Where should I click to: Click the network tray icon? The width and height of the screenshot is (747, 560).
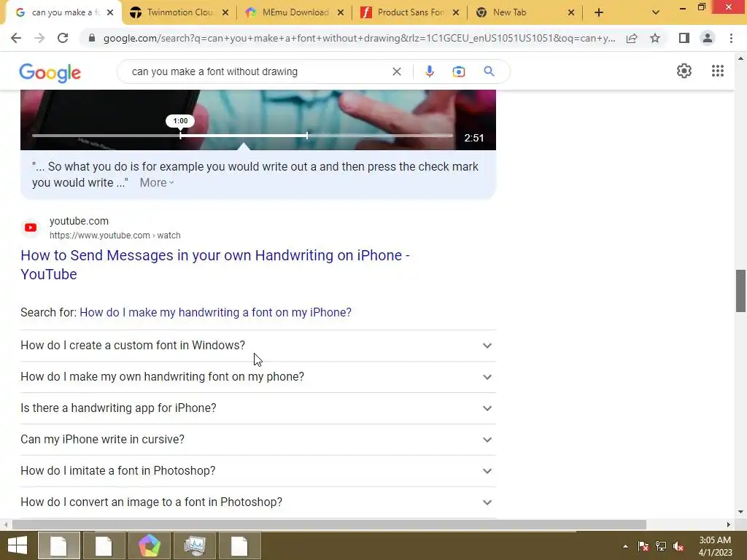pyautogui.click(x=661, y=546)
